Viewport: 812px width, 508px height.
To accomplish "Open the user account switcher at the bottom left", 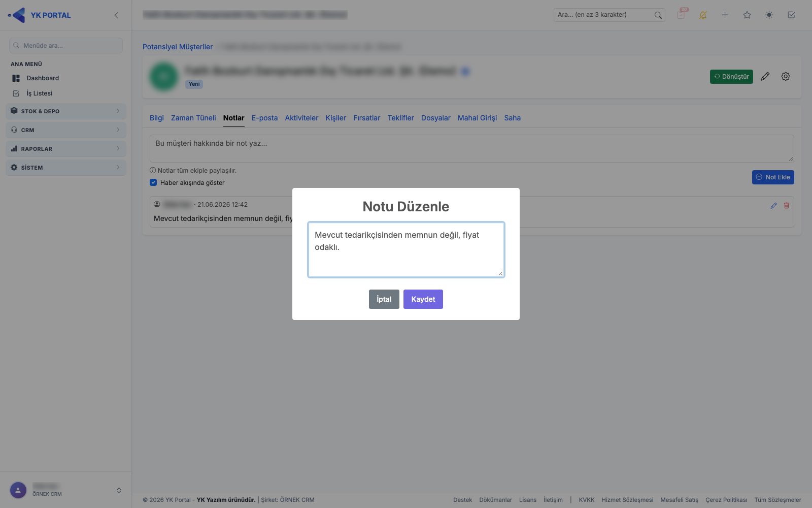I will (66, 490).
